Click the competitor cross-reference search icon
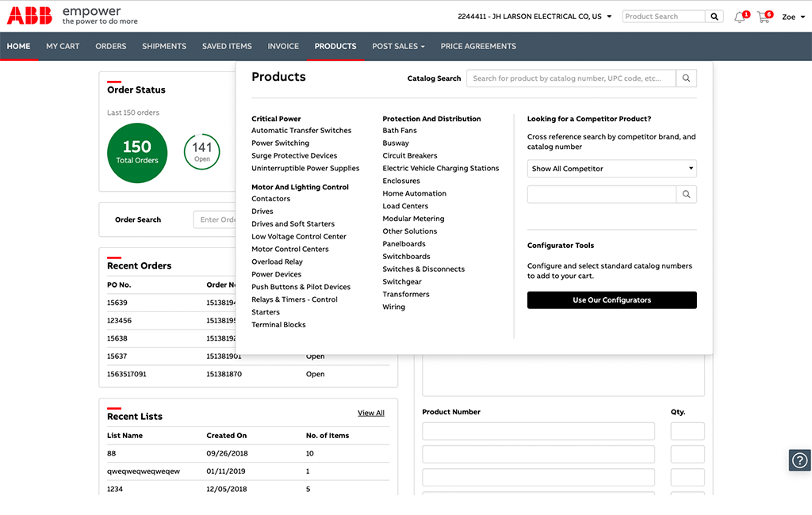 point(686,194)
